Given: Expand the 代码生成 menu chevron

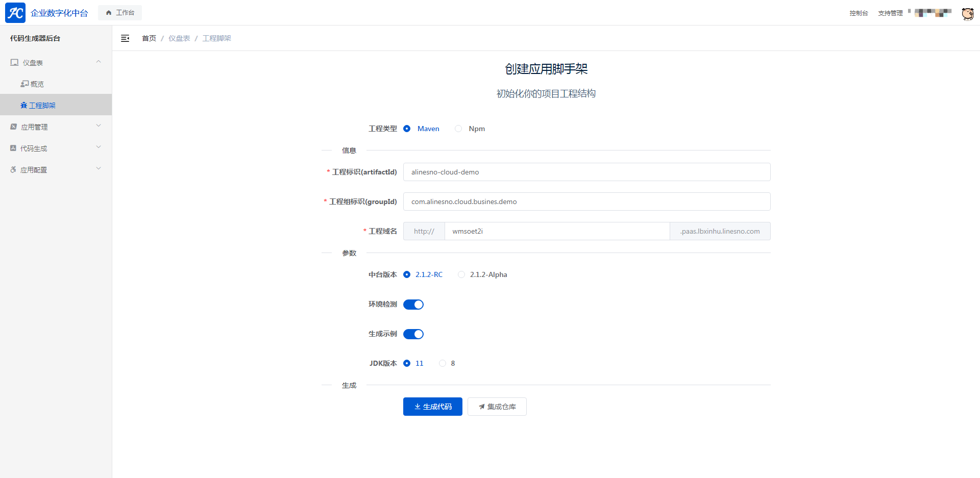Looking at the screenshot, I should 99,148.
